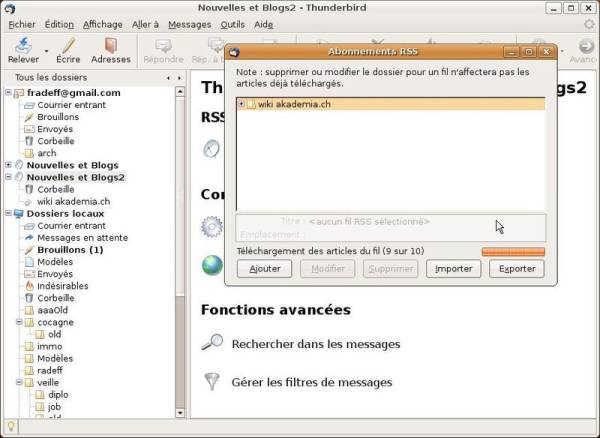Open the dropdown arrow beside Relever
The width and height of the screenshot is (600, 438).
pos(46,51)
